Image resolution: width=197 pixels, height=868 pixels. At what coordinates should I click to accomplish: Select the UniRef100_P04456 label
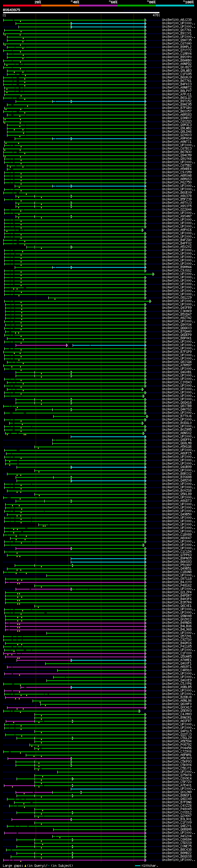177,748
